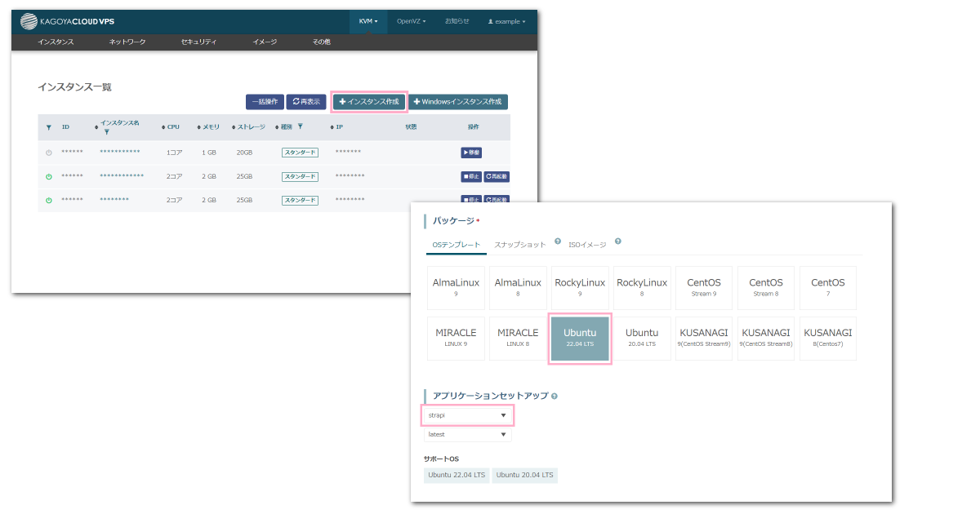Click help icon beside アプリケーションセットアップ heading
Image resolution: width=980 pixels, height=514 pixels.
point(555,396)
